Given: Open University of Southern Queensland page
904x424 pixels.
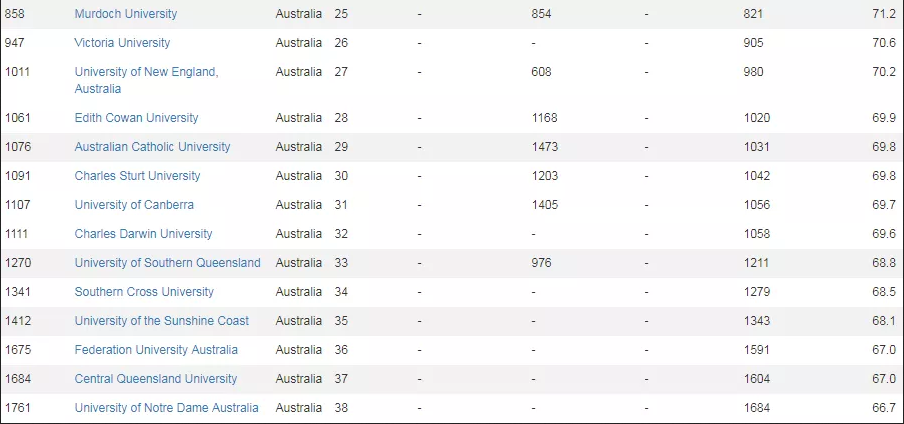Looking at the screenshot, I should (167, 262).
